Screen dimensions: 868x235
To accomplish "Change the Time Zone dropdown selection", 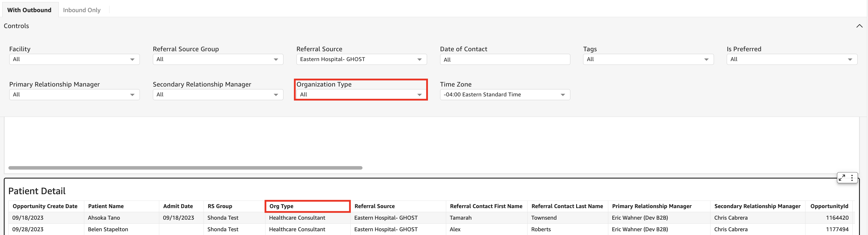I will pos(505,95).
